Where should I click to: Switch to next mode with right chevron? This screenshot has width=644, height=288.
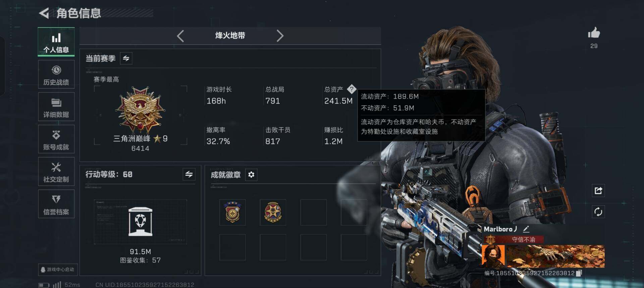280,36
